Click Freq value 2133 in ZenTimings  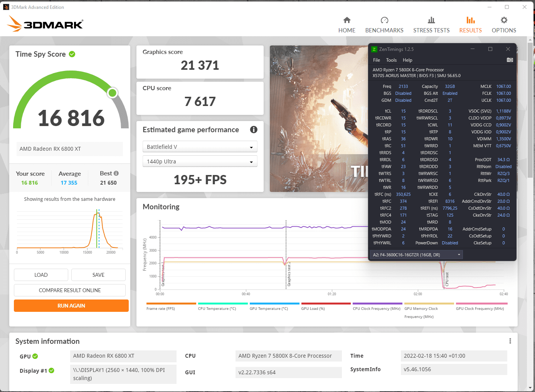pyautogui.click(x=403, y=86)
